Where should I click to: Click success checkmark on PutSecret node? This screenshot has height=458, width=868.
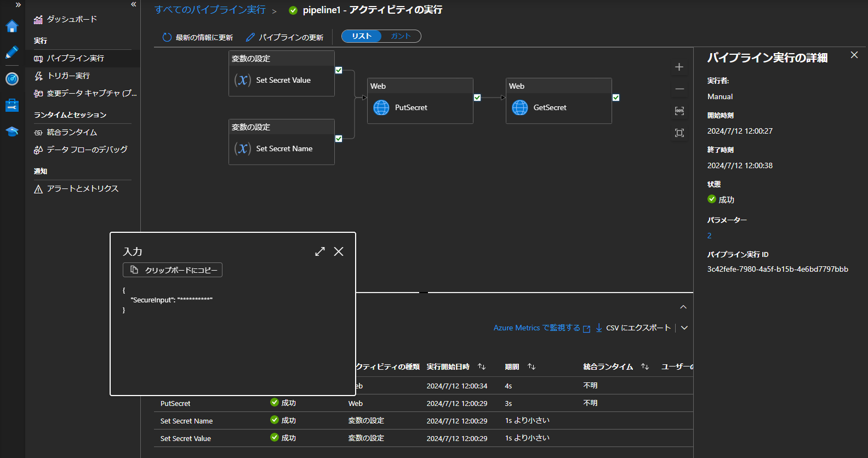click(477, 98)
